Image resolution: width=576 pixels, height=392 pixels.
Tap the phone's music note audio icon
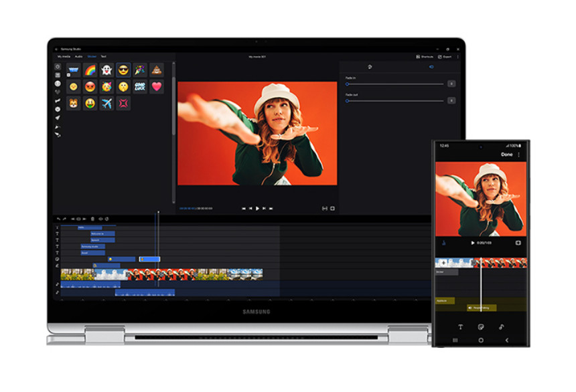point(502,326)
